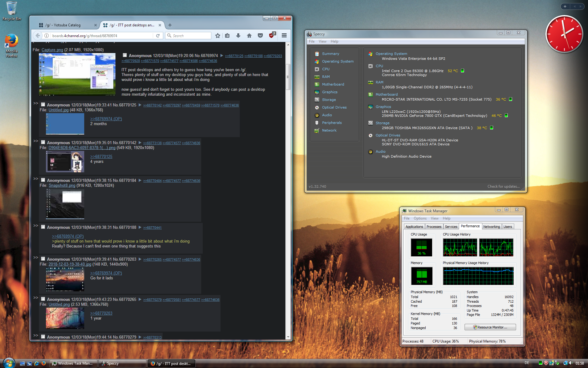This screenshot has width=588, height=368.
Task: Select Network in Speccy sidebar
Action: pos(329,130)
